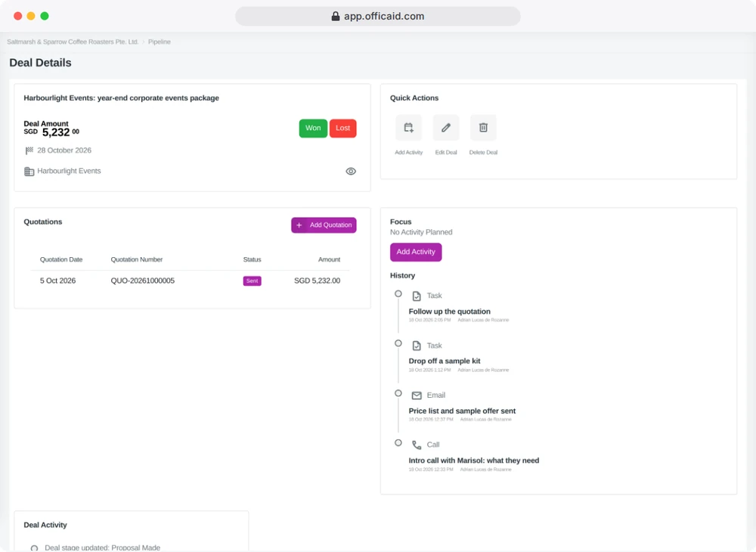Open the Intro call with Marisol entry

[x=474, y=461]
